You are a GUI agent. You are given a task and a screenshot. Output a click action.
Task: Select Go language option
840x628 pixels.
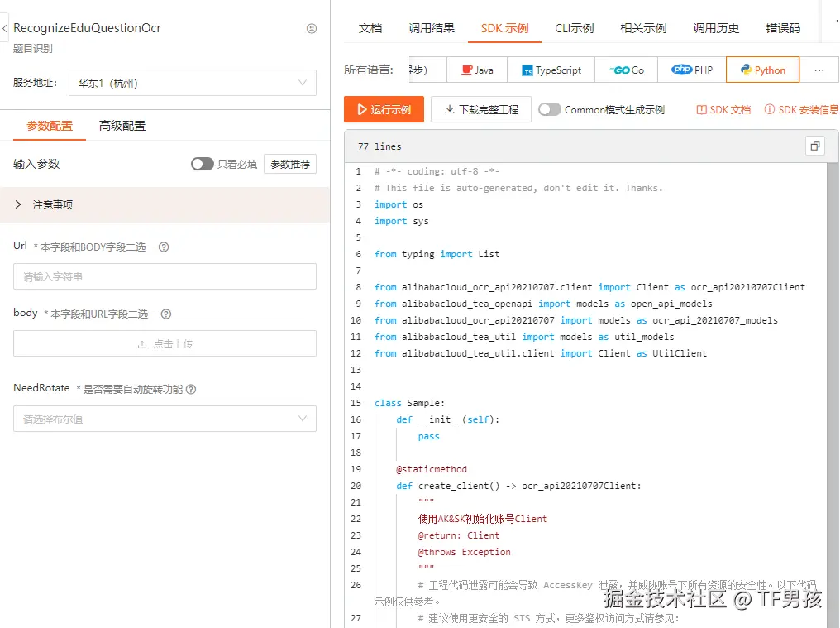pyautogui.click(x=626, y=70)
